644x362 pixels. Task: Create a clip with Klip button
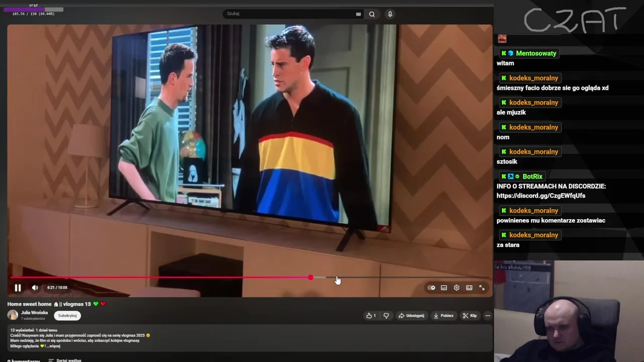(470, 316)
